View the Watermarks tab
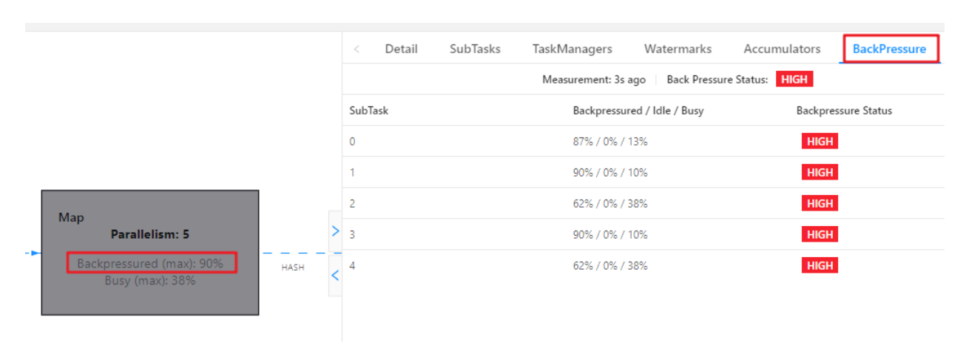980x351 pixels. [x=677, y=50]
